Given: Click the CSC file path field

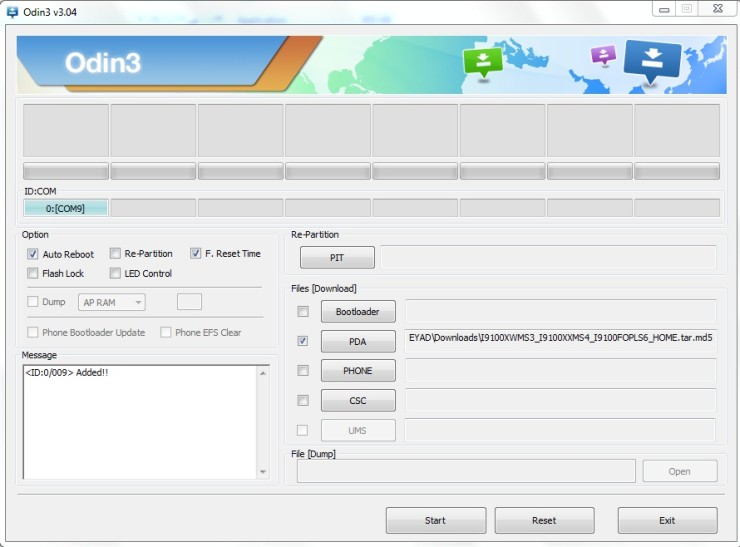Looking at the screenshot, I should click(561, 400).
